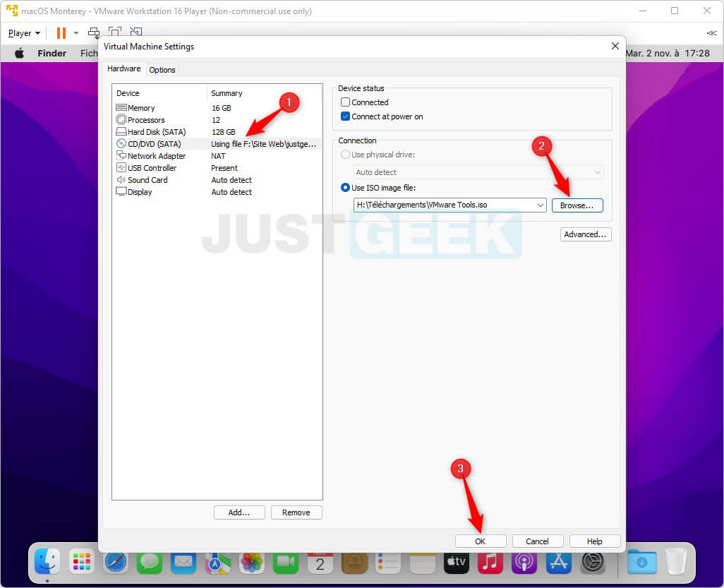Collapse the toolbar with the double chevron

711,32
